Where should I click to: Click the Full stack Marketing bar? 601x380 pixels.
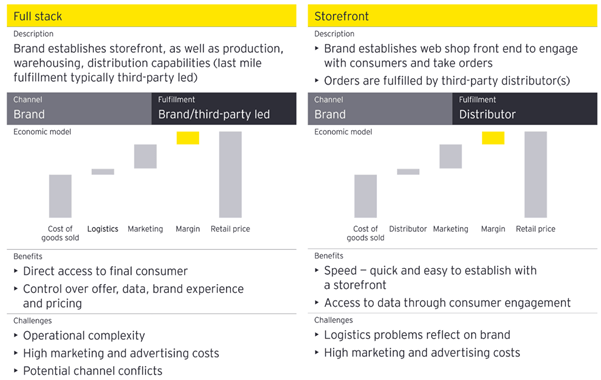coord(145,156)
